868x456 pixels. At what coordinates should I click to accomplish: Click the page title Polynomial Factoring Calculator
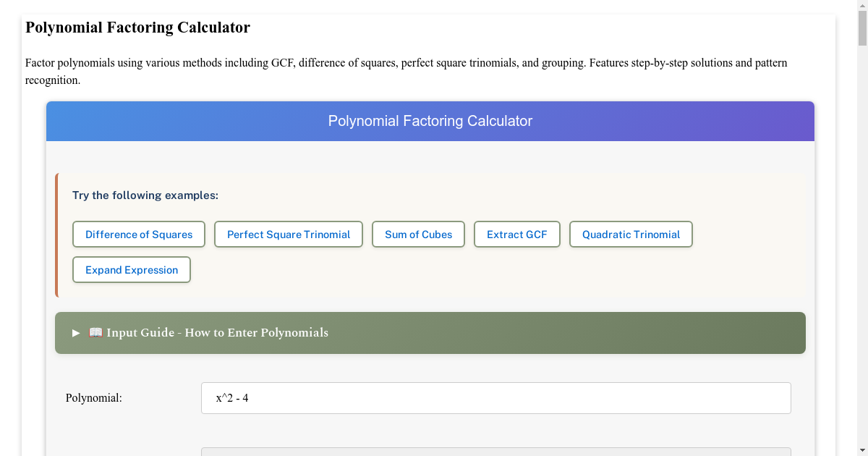coord(137,28)
